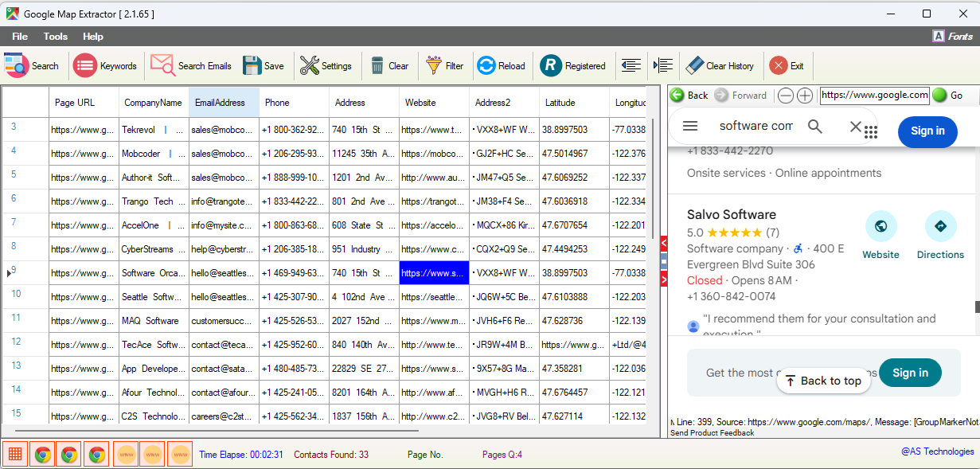Image resolution: width=980 pixels, height=469 pixels.
Task: Click the MAQ Software company name cell
Action: 154,321
